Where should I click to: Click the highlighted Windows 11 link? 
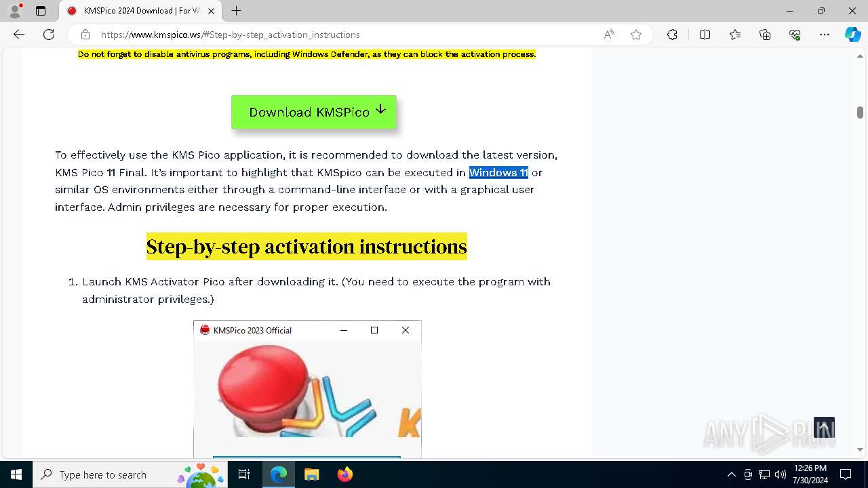point(498,172)
